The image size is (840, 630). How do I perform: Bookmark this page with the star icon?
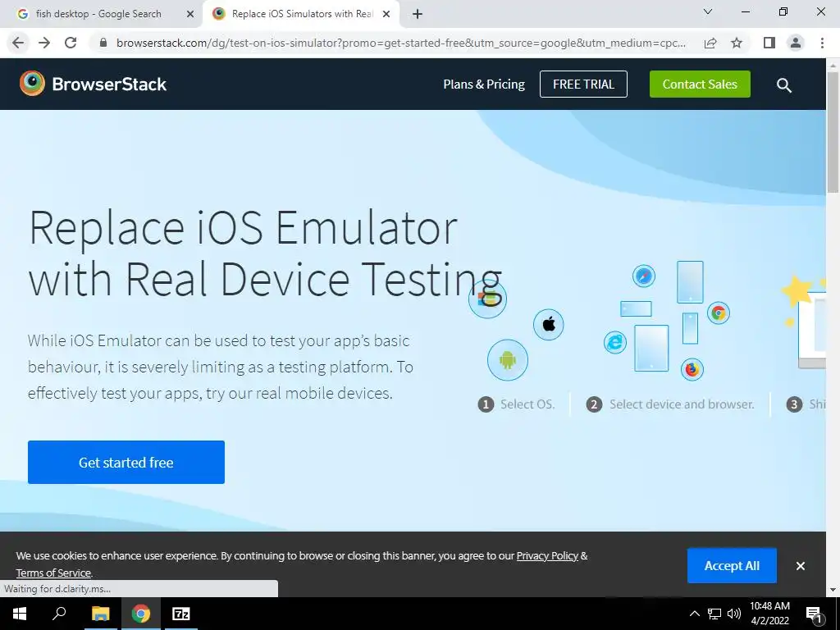click(x=737, y=43)
